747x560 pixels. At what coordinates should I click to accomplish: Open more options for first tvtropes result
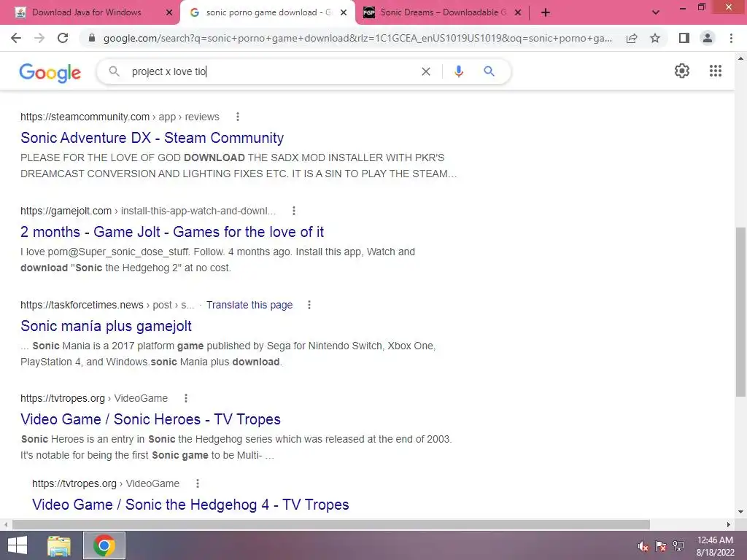point(186,398)
